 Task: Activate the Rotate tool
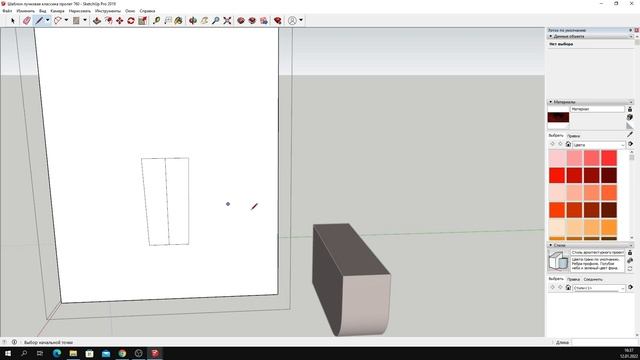(x=131, y=20)
